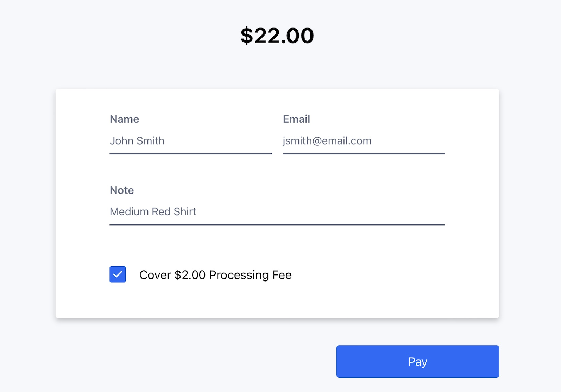Click the underline beneath the Name field
This screenshot has height=392, width=561.
[x=190, y=154]
